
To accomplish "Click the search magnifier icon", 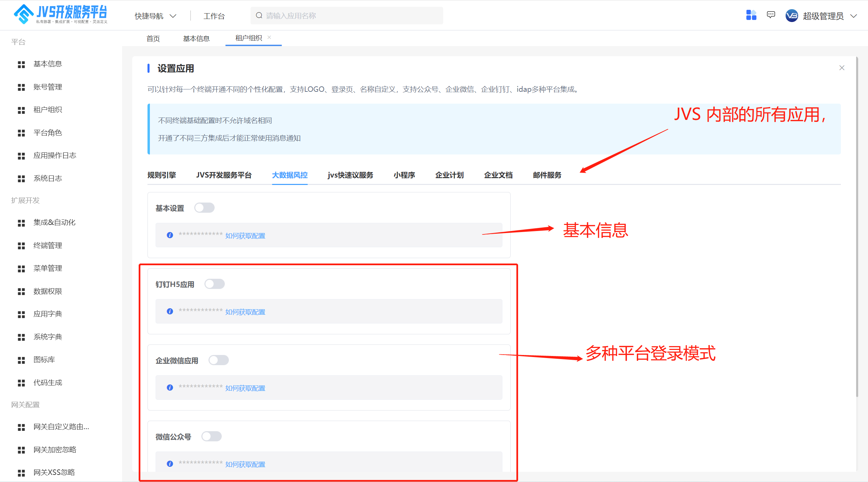I will (259, 16).
